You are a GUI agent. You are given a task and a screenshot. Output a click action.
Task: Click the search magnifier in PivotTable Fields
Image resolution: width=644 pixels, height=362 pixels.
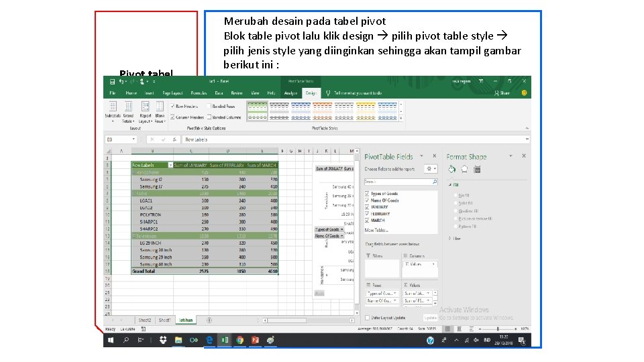[435, 182]
